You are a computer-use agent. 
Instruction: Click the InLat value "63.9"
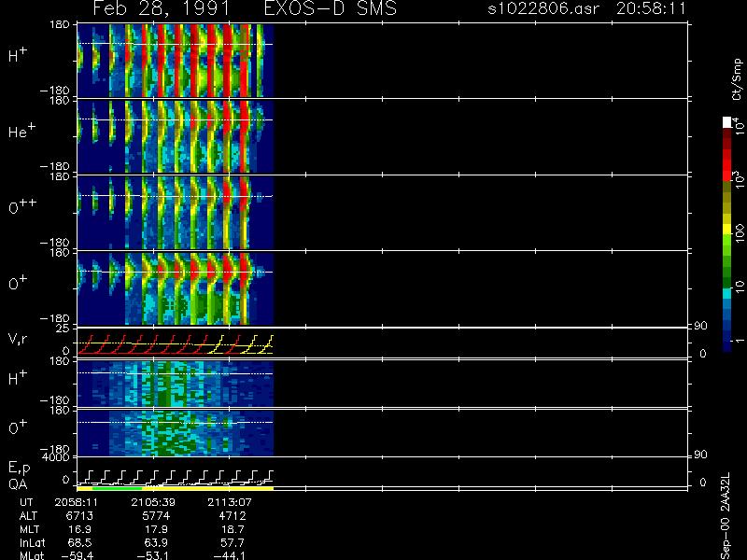(156, 542)
